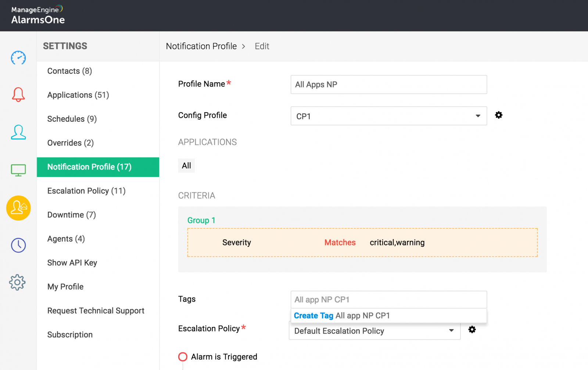Click the gear icon beside Escalation Policy
588x370 pixels.
[x=472, y=330]
